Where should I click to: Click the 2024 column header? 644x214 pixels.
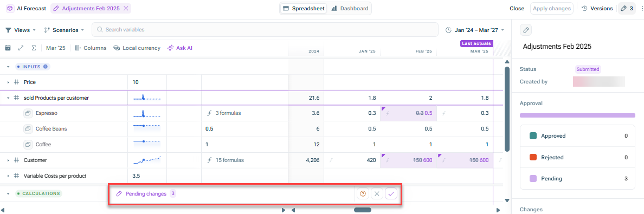[314, 51]
